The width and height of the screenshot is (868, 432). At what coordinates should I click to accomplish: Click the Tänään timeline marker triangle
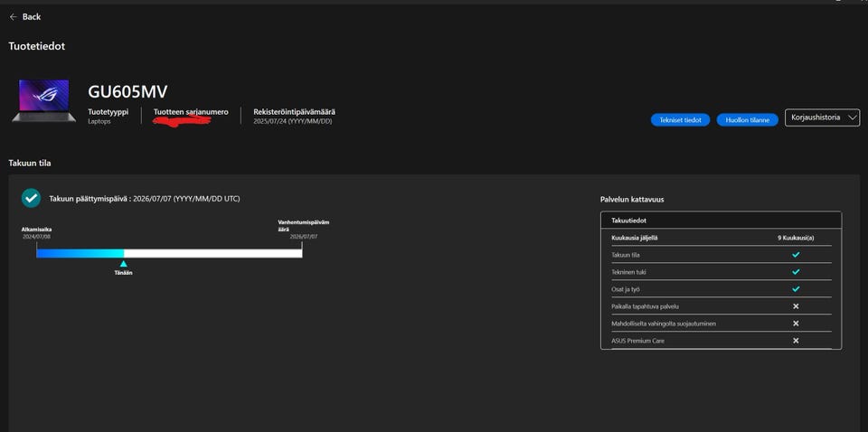(x=124, y=264)
